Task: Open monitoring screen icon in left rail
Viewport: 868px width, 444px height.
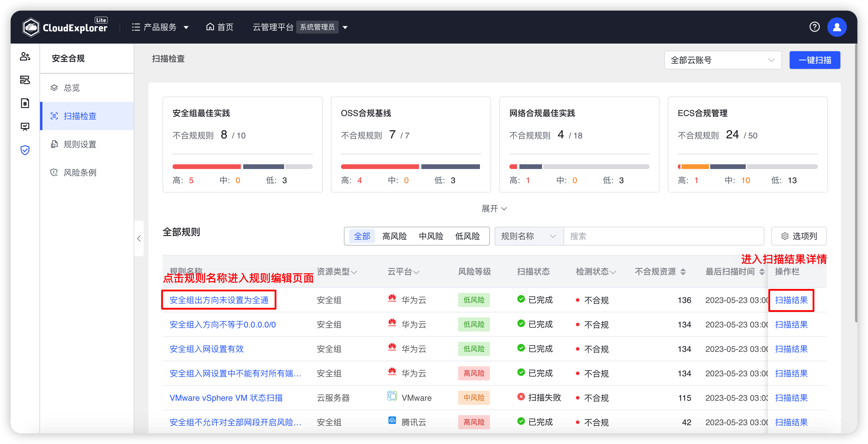Action: (25, 127)
